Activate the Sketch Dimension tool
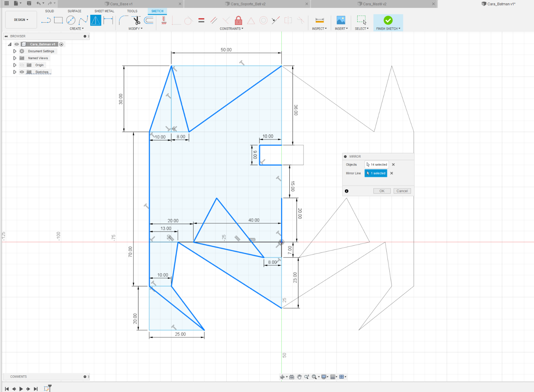Image resolution: width=534 pixels, height=392 pixels. click(108, 20)
